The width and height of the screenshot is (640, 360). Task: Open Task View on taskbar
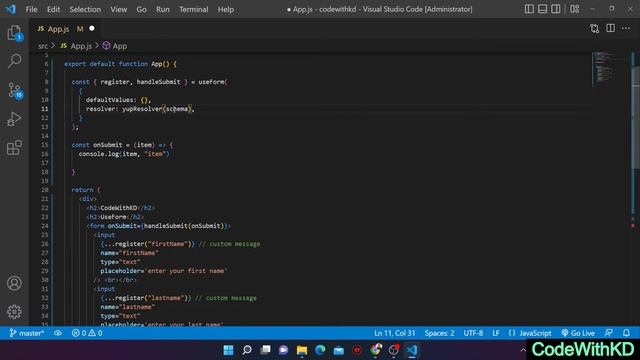[x=265, y=350]
